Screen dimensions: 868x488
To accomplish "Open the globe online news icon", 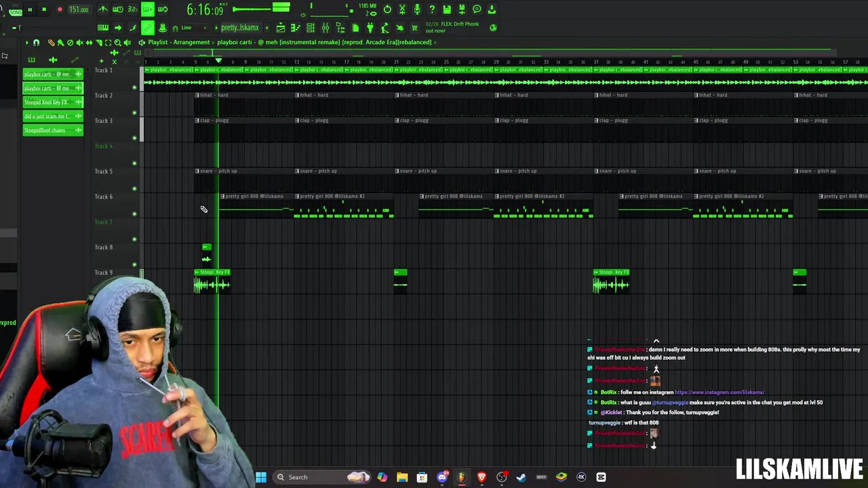I will pos(493,28).
